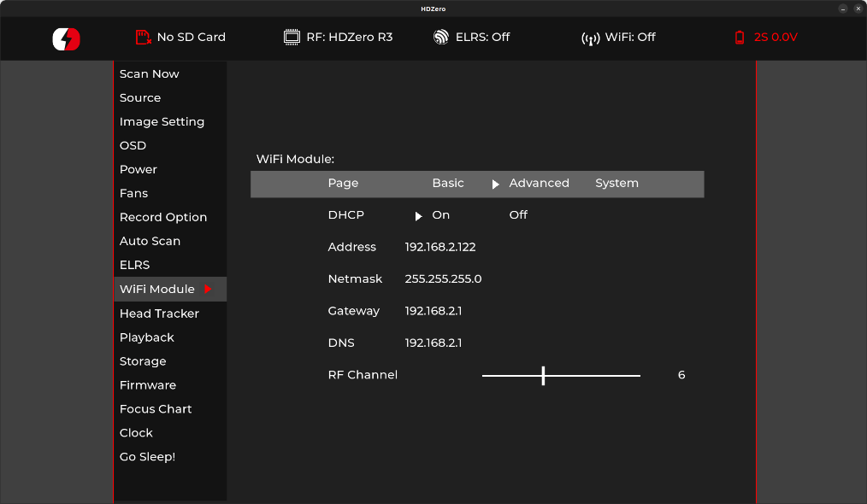Adjust the RF Channel slider handle
This screenshot has height=504, width=867.
[x=543, y=375]
